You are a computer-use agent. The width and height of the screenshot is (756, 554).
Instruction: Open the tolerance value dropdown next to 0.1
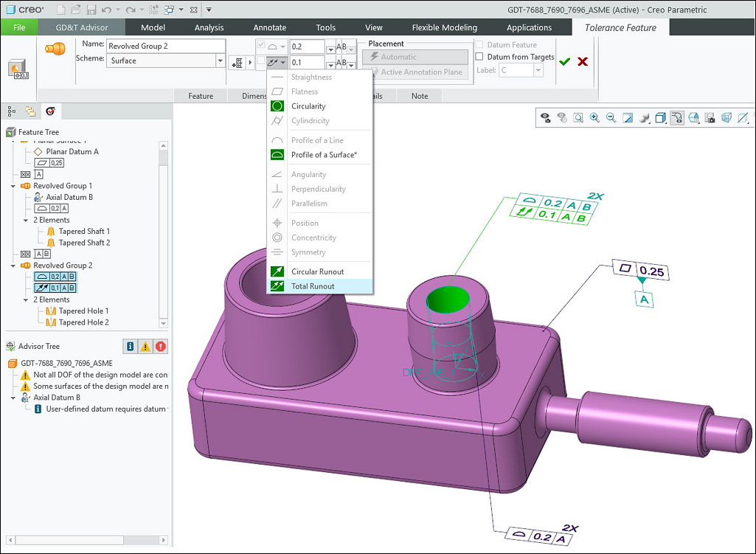(x=330, y=64)
